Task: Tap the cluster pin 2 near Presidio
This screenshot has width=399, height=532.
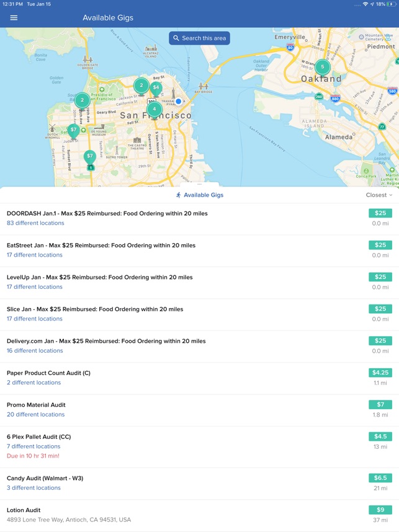Action: (x=82, y=100)
